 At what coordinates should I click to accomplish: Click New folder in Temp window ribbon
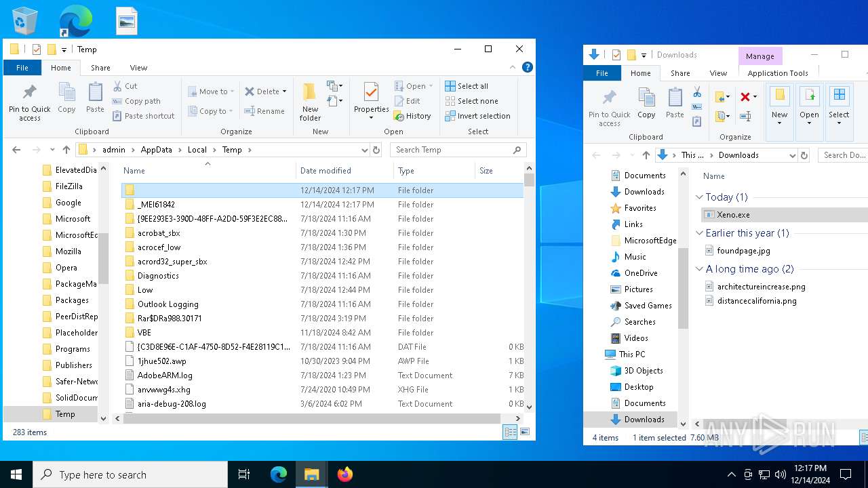(x=310, y=102)
